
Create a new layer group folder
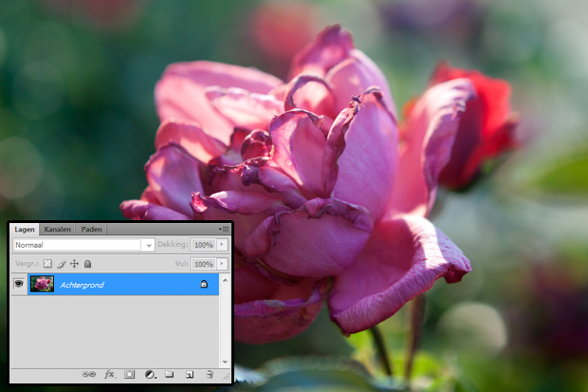click(170, 375)
